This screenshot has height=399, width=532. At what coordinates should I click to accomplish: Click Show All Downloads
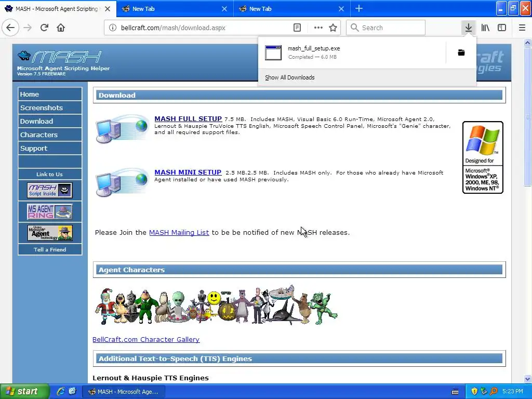point(290,77)
